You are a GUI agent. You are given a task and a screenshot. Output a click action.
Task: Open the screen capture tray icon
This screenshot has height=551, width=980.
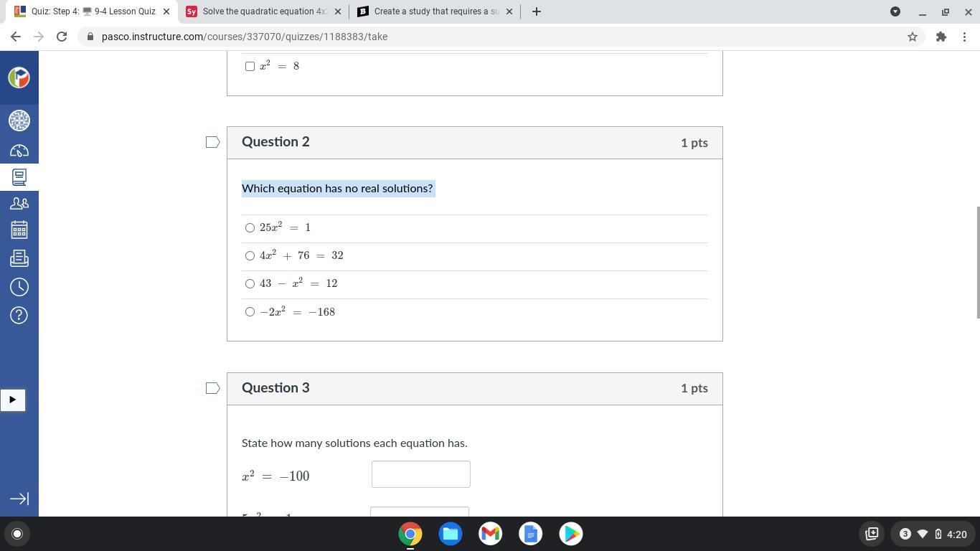pos(872,534)
